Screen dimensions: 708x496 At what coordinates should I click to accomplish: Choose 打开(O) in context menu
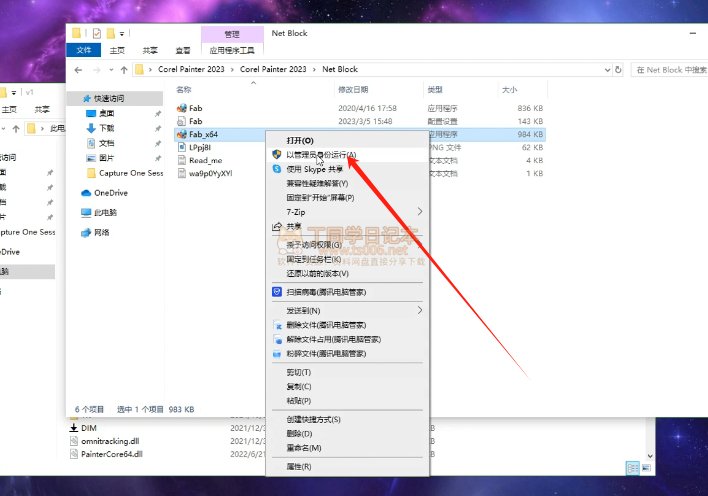pyautogui.click(x=347, y=140)
